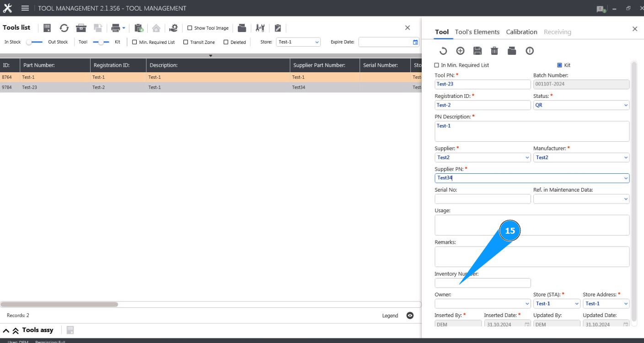Click the horizontal scrollbar under the tools table
The height and width of the screenshot is (343, 644).
[x=59, y=305]
